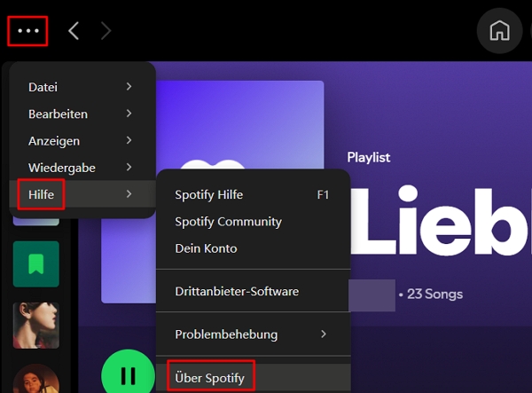Click the large playlist title
Viewport: 532px width, 393px height.
[x=441, y=221]
